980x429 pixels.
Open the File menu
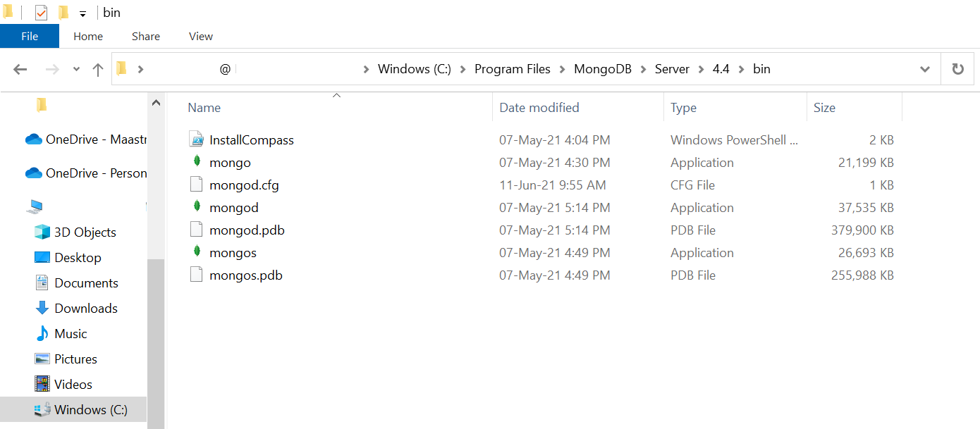(30, 37)
